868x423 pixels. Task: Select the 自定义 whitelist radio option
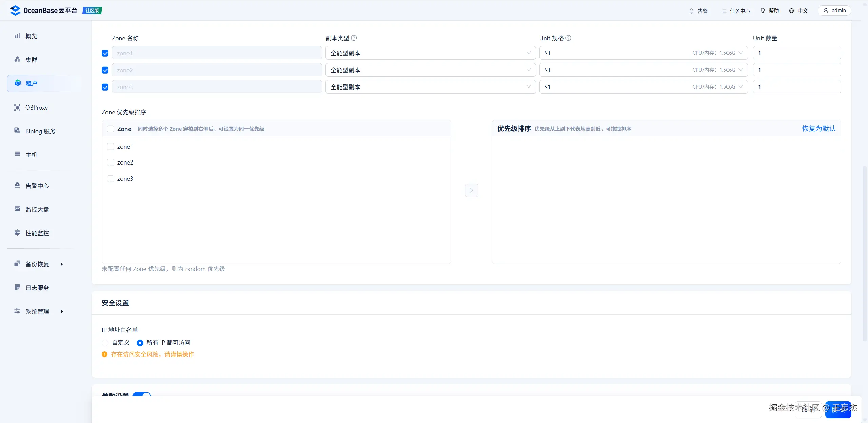coord(105,343)
